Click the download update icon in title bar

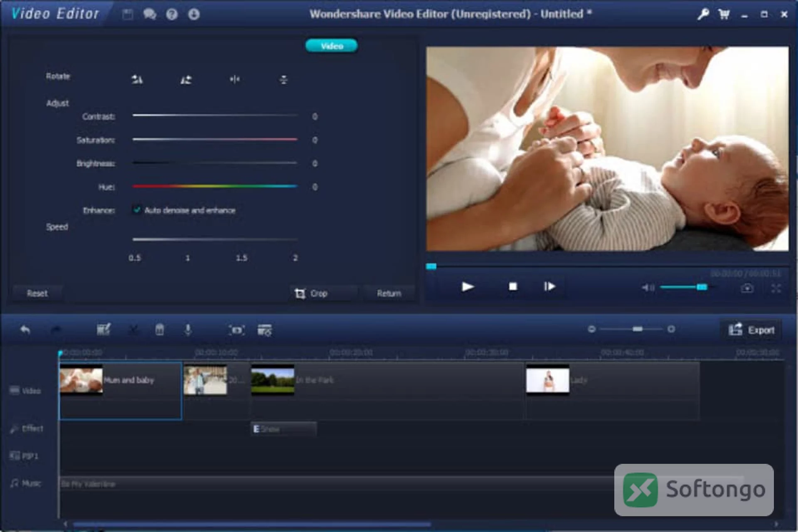[194, 15]
